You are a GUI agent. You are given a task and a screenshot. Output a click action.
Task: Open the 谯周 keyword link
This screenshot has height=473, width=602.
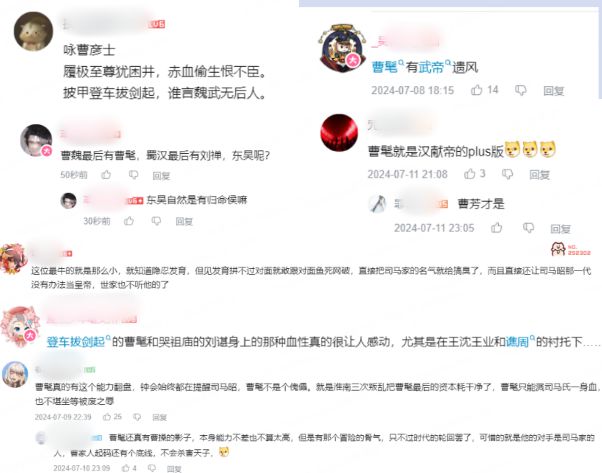pyautogui.click(x=517, y=341)
